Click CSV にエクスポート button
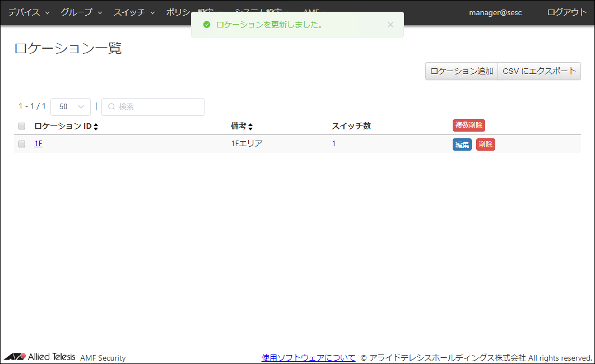This screenshot has width=595, height=364. 539,71
